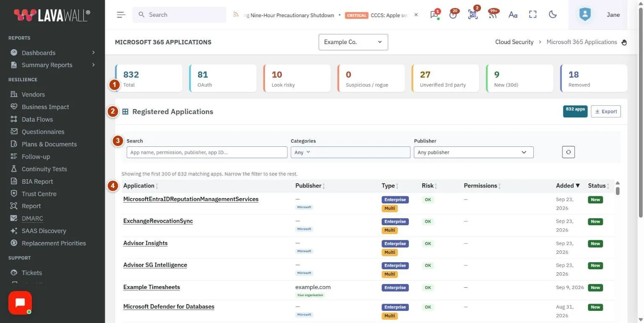
Task: Click the Export button
Action: [x=606, y=112]
